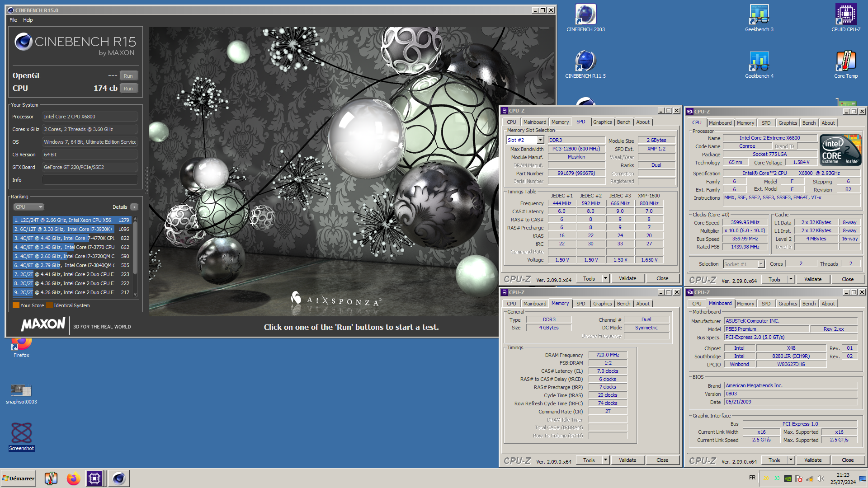This screenshot has width=868, height=488.
Task: Click the network signal tray icon
Action: coord(810,479)
